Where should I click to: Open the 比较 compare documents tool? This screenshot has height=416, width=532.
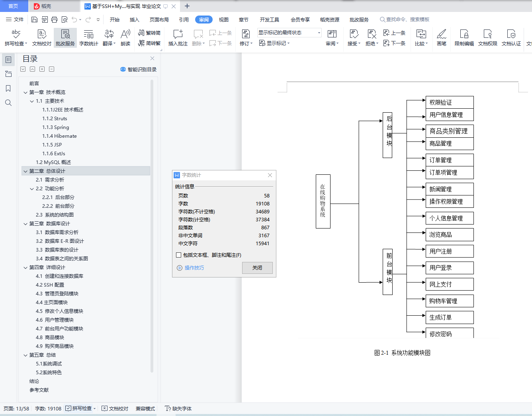click(x=421, y=38)
